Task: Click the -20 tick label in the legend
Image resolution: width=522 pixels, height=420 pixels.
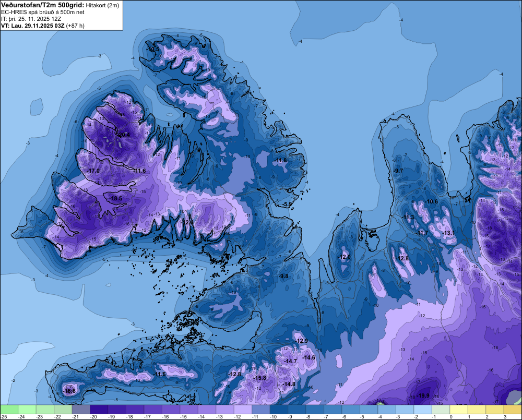Action: click(x=93, y=417)
